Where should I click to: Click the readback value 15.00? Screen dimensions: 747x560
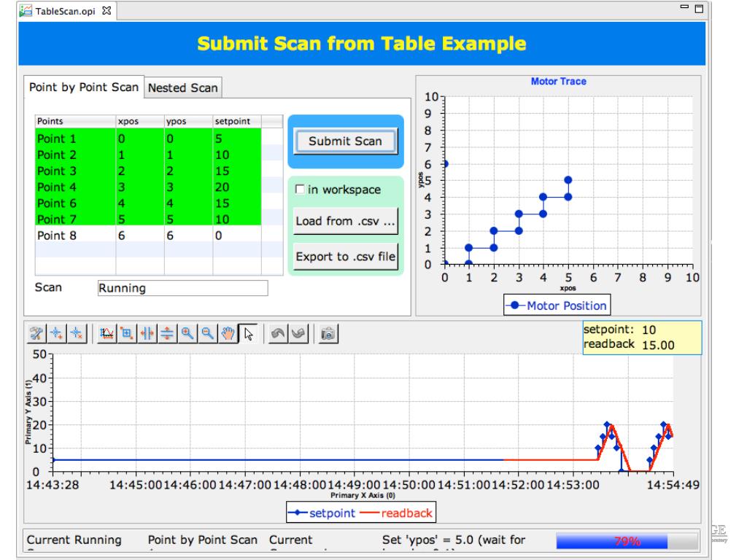click(x=658, y=345)
